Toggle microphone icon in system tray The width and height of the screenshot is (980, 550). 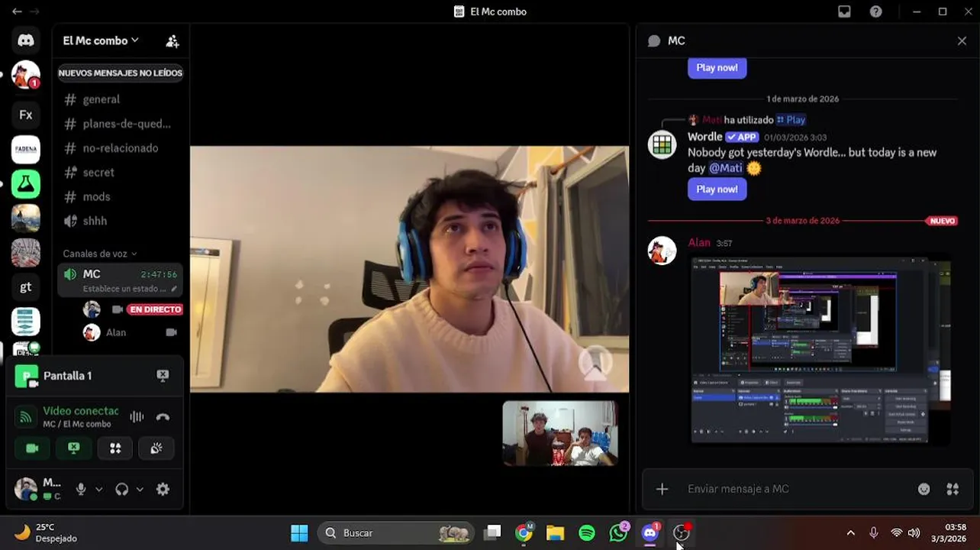tap(874, 532)
